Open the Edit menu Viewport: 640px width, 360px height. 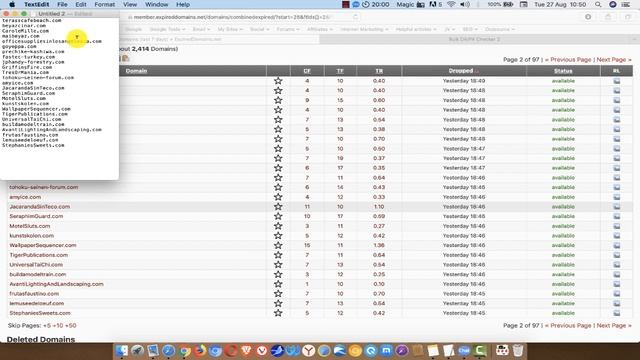[81, 4]
